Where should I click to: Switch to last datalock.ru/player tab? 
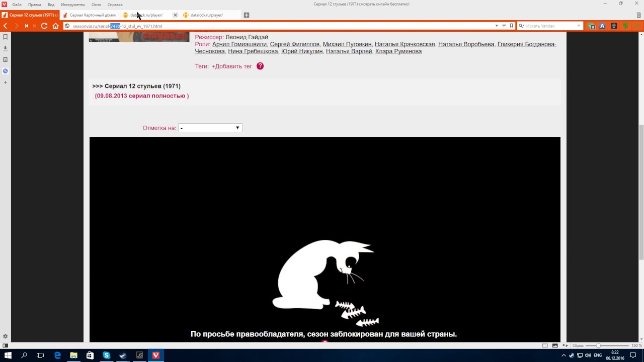coord(211,15)
